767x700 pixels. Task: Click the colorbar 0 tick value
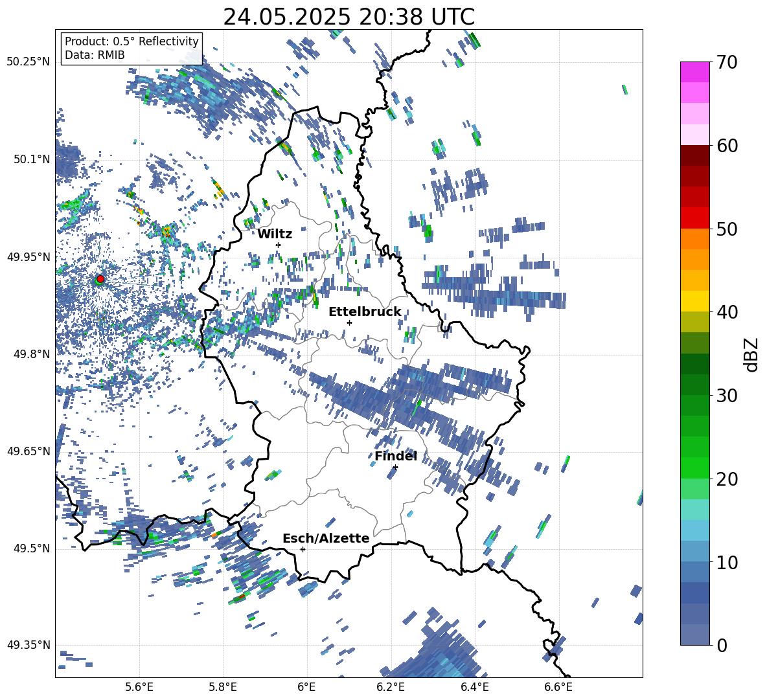pyautogui.click(x=722, y=646)
